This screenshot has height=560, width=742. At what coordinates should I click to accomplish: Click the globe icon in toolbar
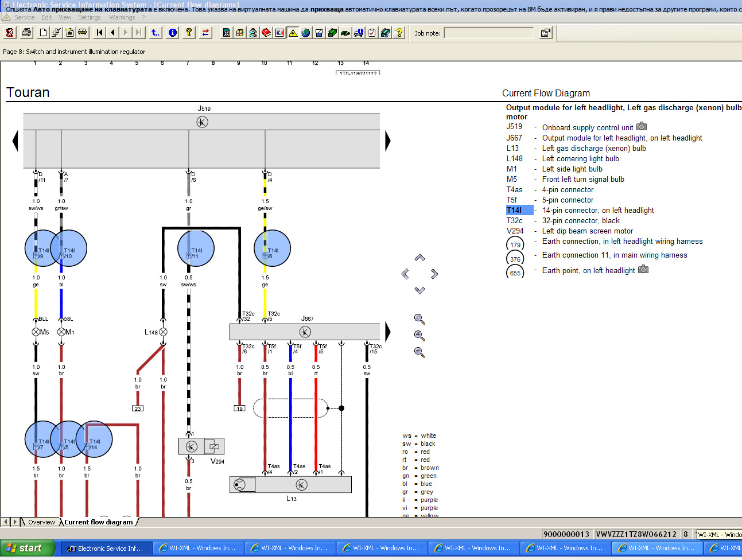pos(306,33)
